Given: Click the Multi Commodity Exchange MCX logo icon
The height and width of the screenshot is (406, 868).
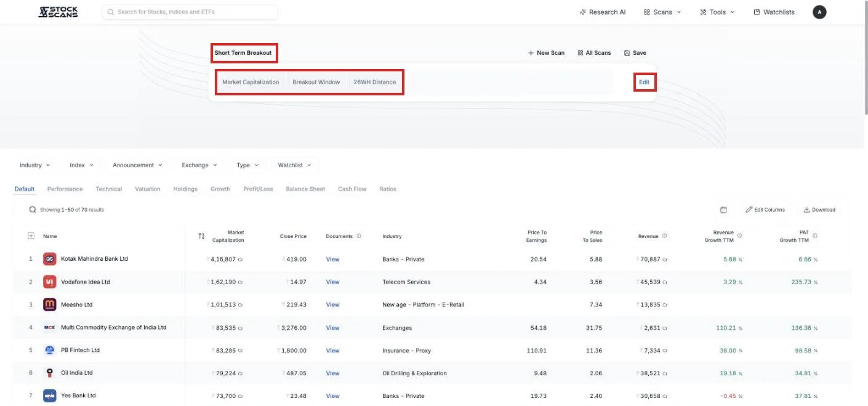Looking at the screenshot, I should 50,327.
